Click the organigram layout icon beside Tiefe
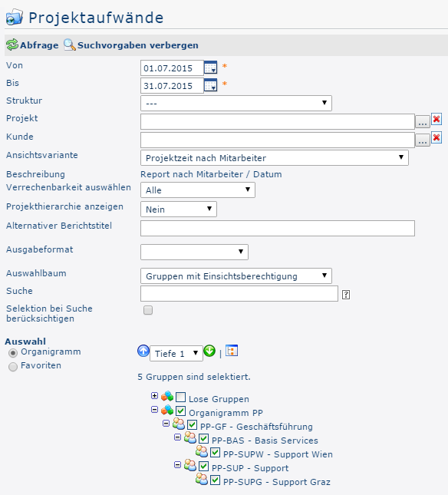Image resolution: width=448 pixels, height=495 pixels. (x=232, y=351)
